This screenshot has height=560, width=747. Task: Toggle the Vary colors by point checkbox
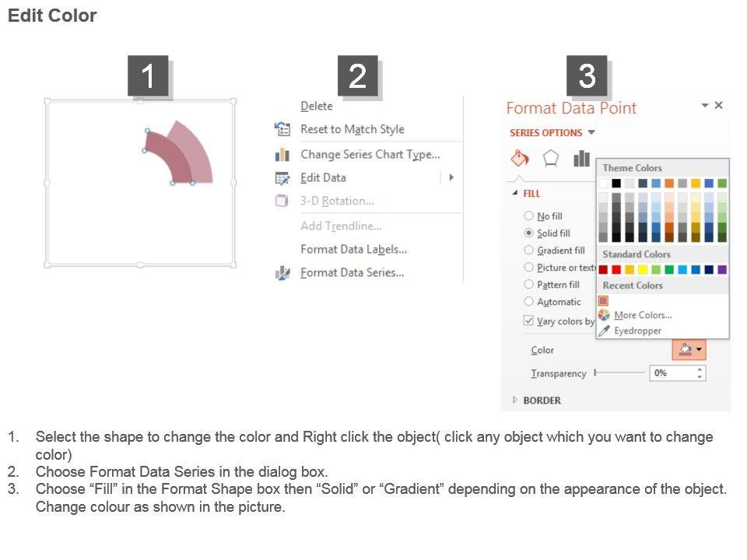(x=529, y=320)
